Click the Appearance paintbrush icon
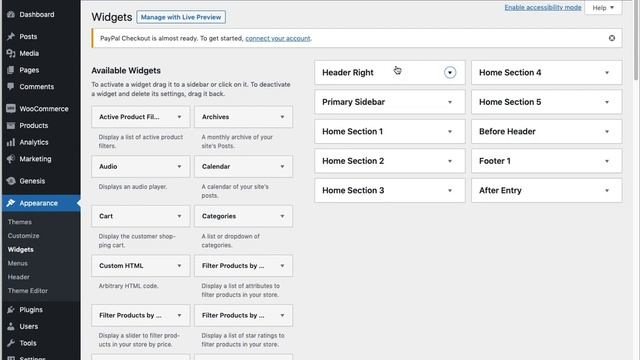Viewport: 640px width, 360px height. pos(11,203)
